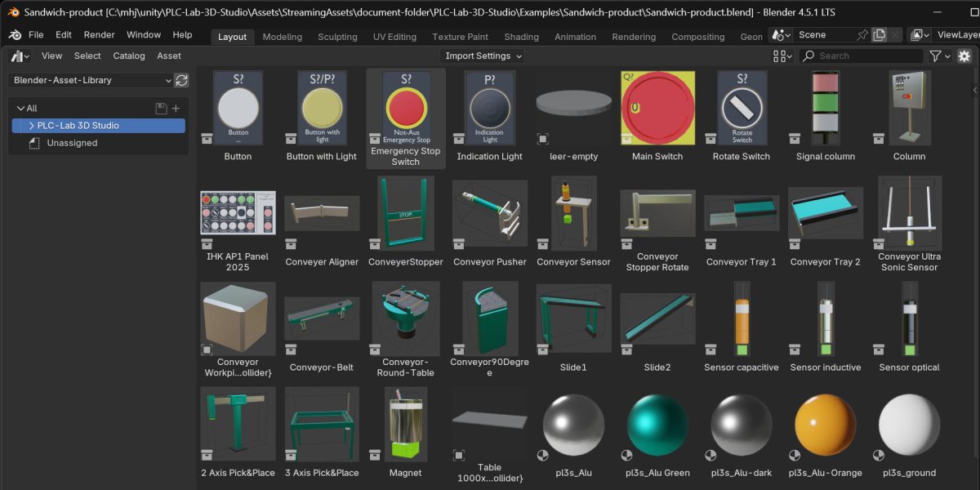Screen dimensions: 980x490
Task: Open the display mode grid dropdown
Action: pos(782,56)
